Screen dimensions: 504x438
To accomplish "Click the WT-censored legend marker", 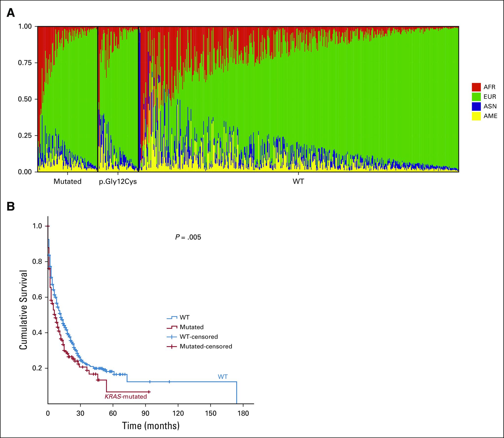I will (172, 337).
